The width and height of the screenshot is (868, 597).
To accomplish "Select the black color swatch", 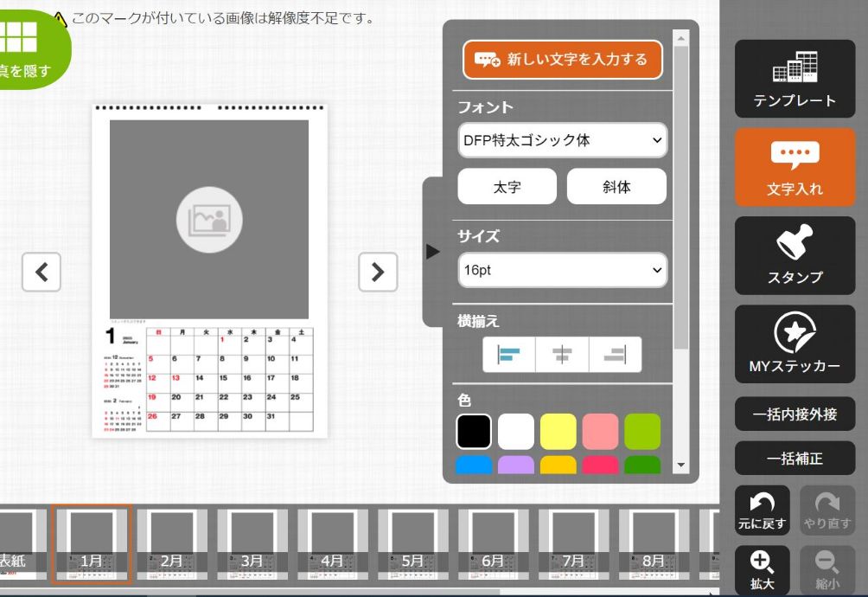I will (474, 432).
